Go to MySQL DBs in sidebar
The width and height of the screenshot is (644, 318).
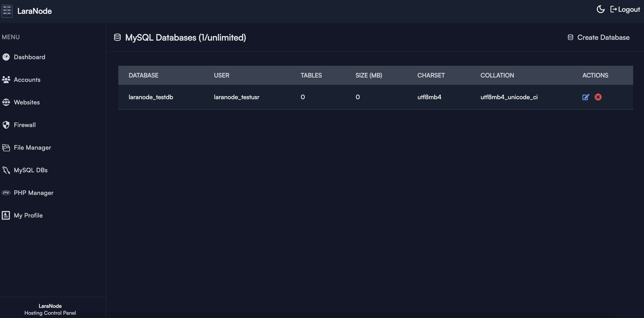[30, 170]
